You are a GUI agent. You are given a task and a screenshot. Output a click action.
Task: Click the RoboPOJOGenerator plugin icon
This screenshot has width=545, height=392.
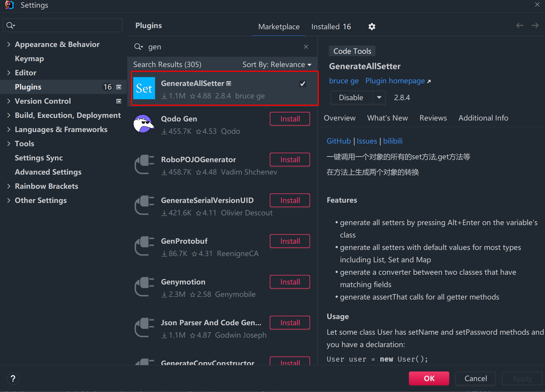(144, 165)
